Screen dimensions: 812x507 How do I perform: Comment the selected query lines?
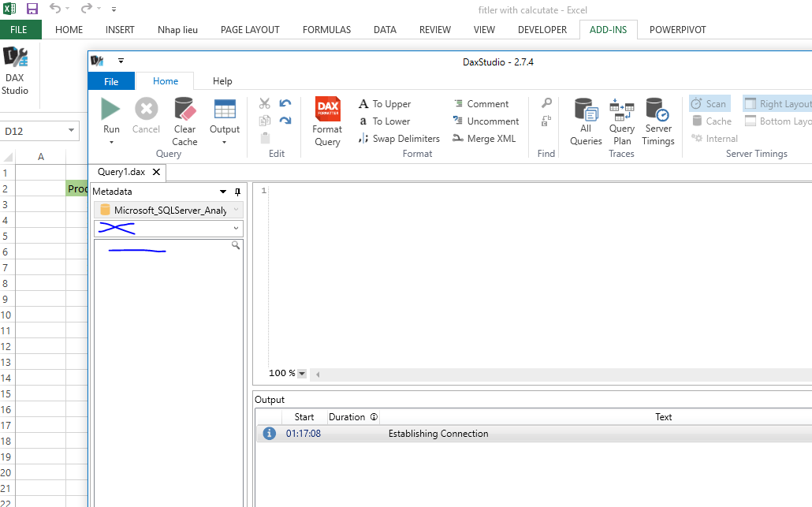click(482, 103)
